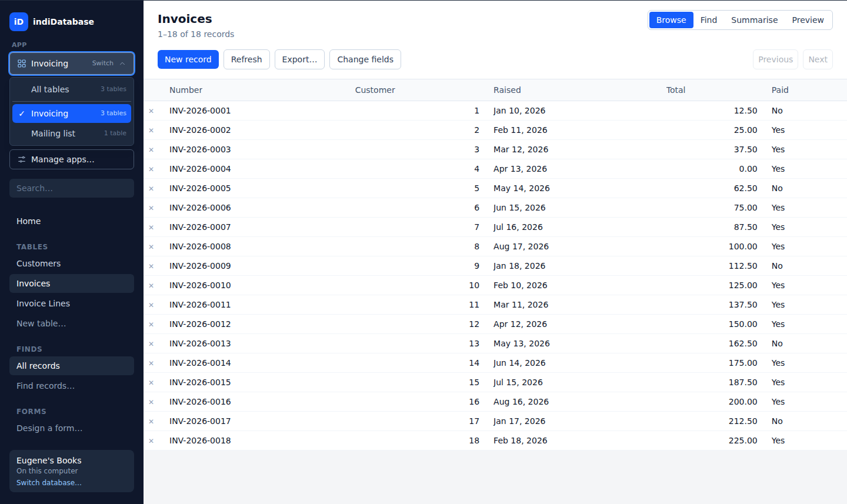
Task: Switch to the Summarise tab
Action: (755, 20)
